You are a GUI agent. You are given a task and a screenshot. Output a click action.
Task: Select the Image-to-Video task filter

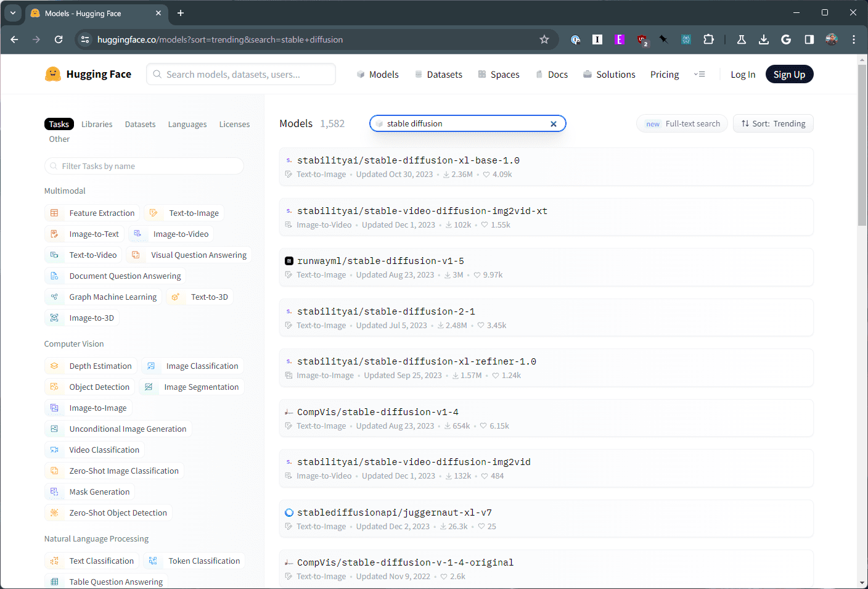(x=171, y=234)
